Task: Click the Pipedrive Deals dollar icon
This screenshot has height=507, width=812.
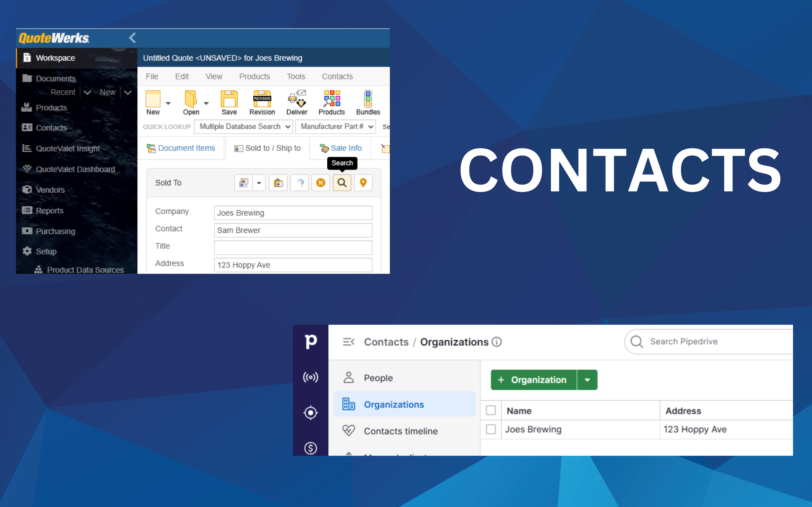Action: point(311,448)
